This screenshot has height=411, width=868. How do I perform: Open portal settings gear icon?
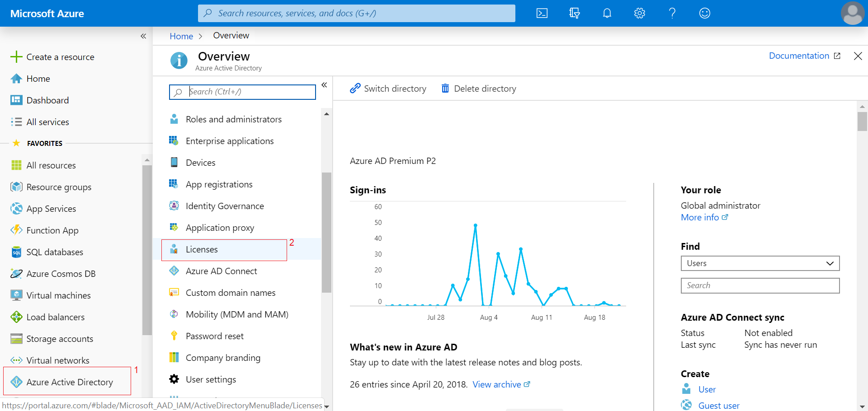(x=639, y=13)
